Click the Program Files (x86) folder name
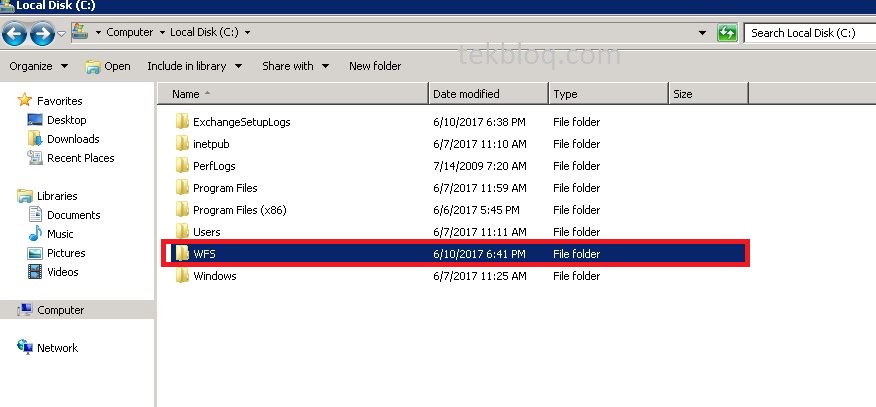876x407 pixels. (240, 210)
